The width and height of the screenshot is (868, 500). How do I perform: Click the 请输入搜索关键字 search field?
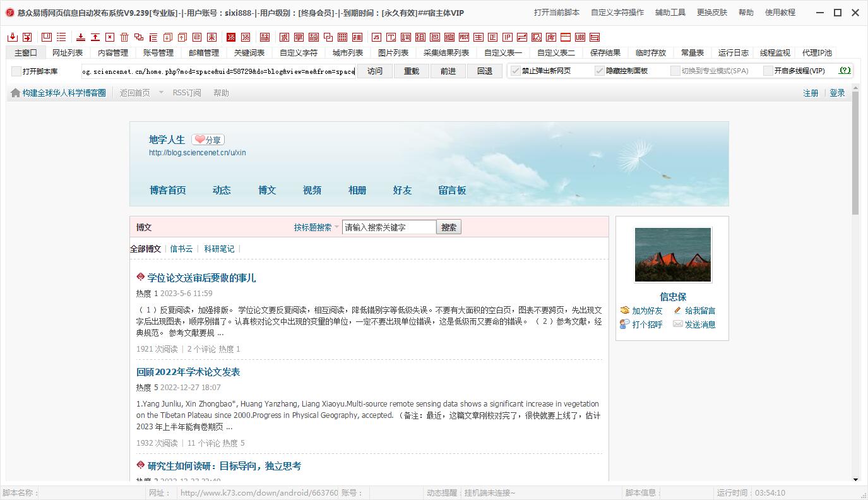point(389,227)
